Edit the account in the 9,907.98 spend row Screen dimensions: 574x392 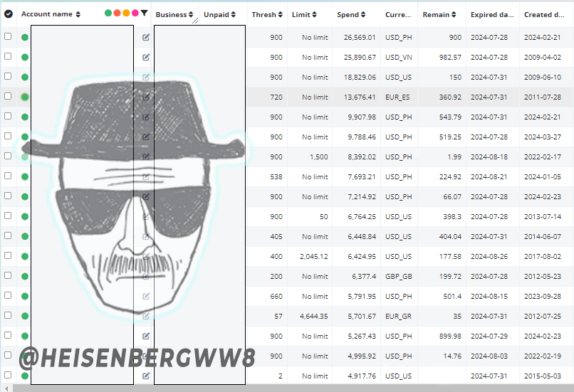(x=146, y=117)
